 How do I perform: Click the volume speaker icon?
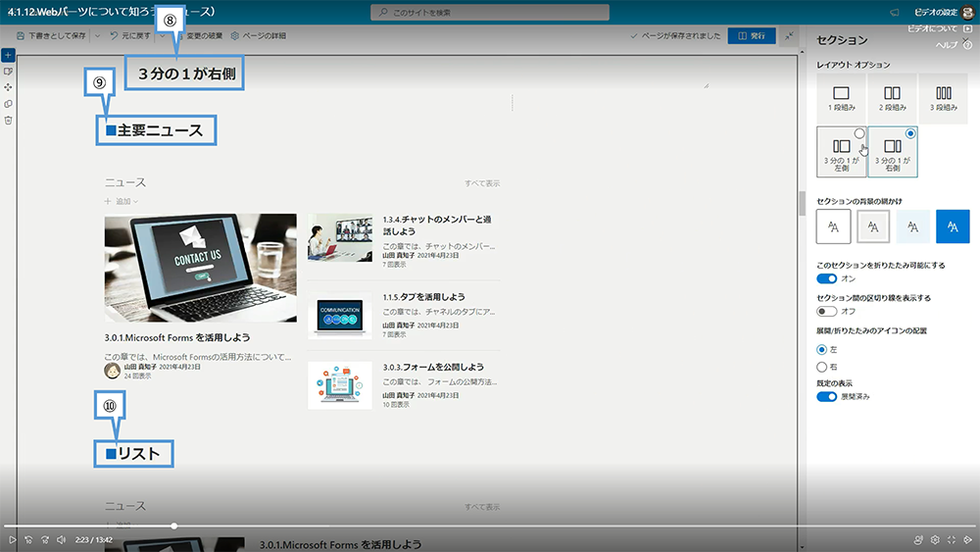pyautogui.click(x=61, y=539)
